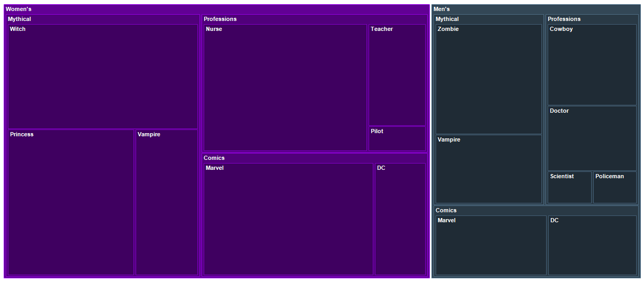Select the Cowboy tile
The height and width of the screenshot is (282, 644).
click(x=592, y=65)
